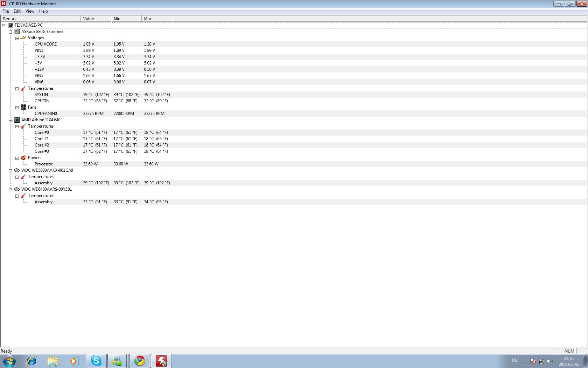Open Windows Media Player from taskbar
Viewport: 588px width, 368px height.
tap(74, 361)
